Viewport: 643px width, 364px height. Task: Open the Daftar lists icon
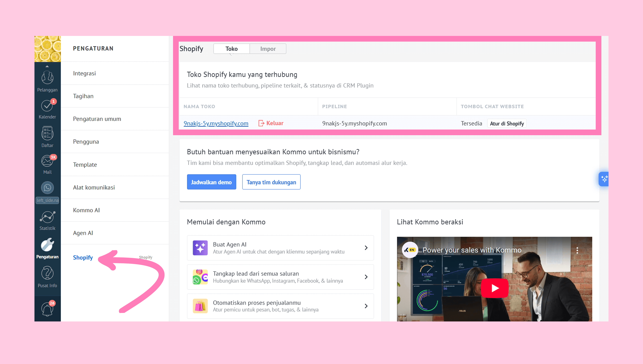(47, 137)
